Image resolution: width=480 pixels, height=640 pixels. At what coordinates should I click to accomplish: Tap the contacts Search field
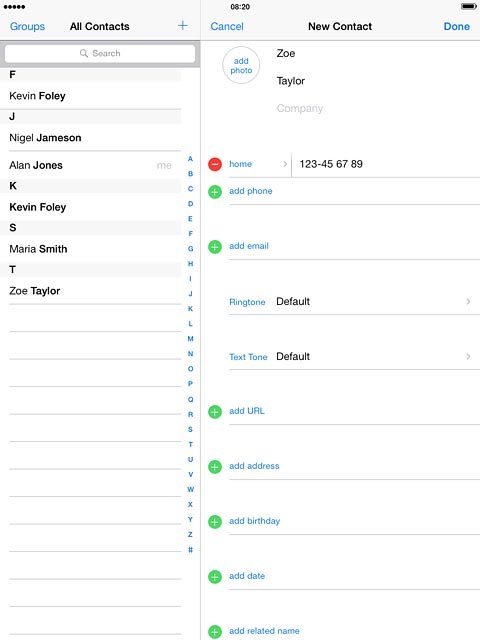100,53
